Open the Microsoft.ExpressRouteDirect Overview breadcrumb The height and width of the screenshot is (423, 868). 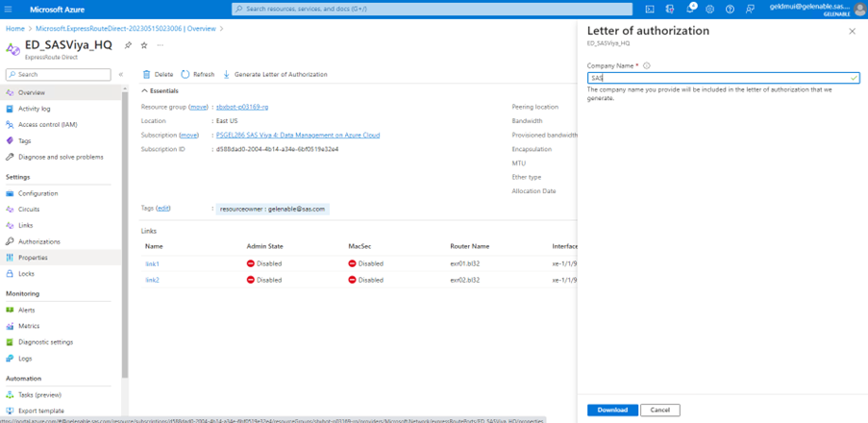[125, 28]
